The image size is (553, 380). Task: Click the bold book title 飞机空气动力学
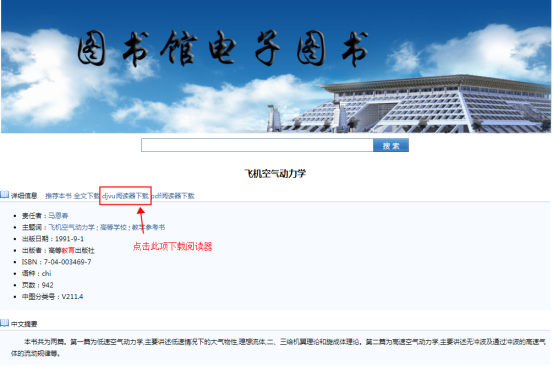tap(275, 174)
